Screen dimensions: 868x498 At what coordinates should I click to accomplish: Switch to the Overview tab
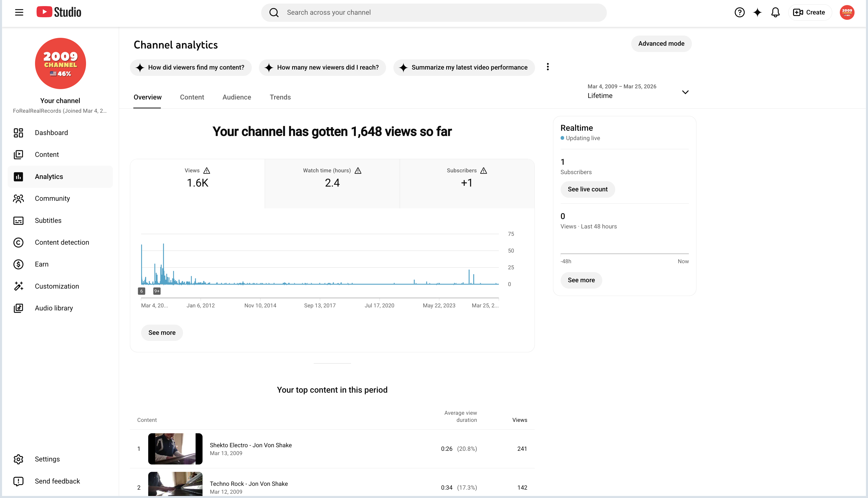coord(147,97)
